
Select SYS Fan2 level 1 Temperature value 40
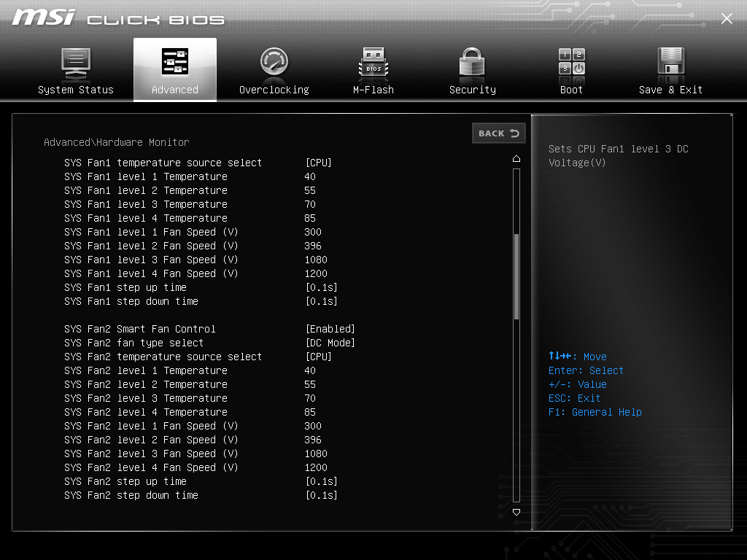point(310,370)
